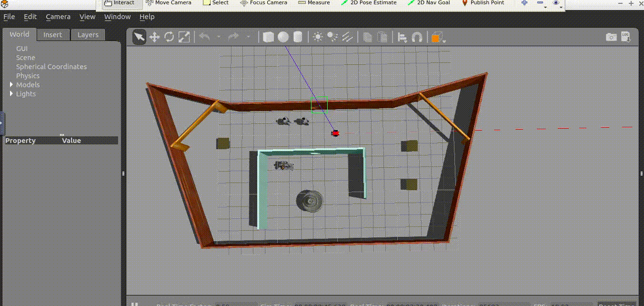
Task: Select Scene in the World tree
Action: 26,58
